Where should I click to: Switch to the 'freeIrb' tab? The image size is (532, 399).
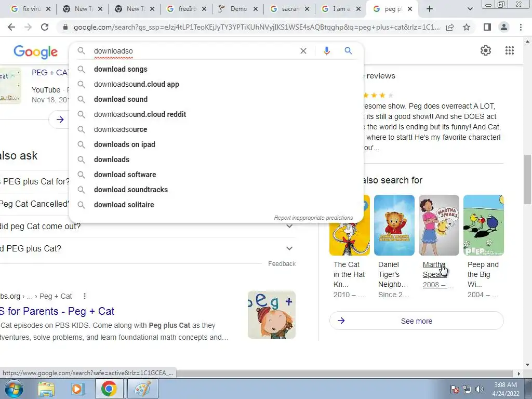coord(187,9)
